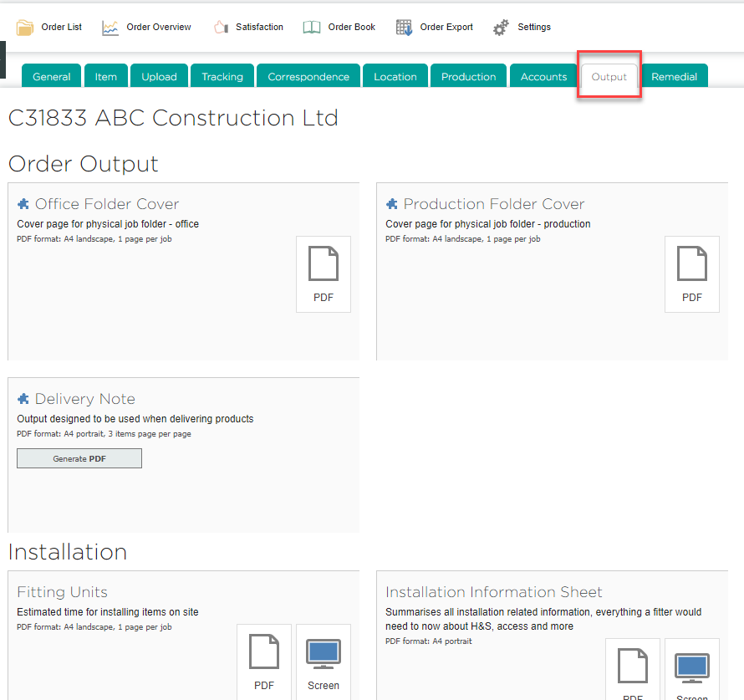
Task: Download Office Folder Cover PDF
Action: pos(324,274)
